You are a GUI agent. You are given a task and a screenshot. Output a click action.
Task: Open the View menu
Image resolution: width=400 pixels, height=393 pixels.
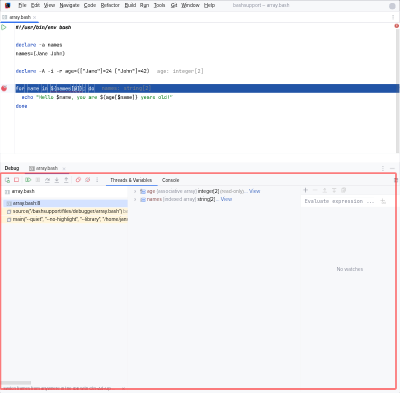(49, 5)
